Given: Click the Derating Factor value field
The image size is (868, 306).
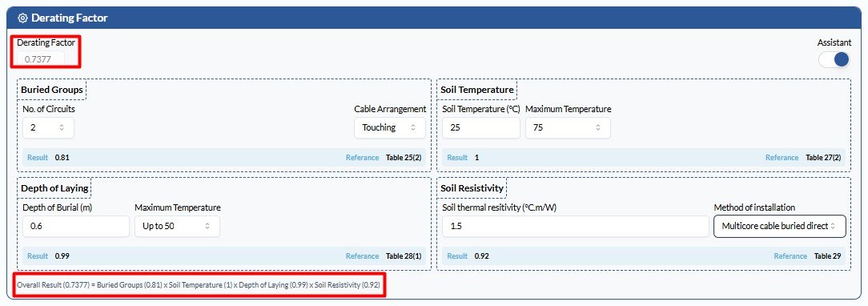Looking at the screenshot, I should pyautogui.click(x=40, y=58).
